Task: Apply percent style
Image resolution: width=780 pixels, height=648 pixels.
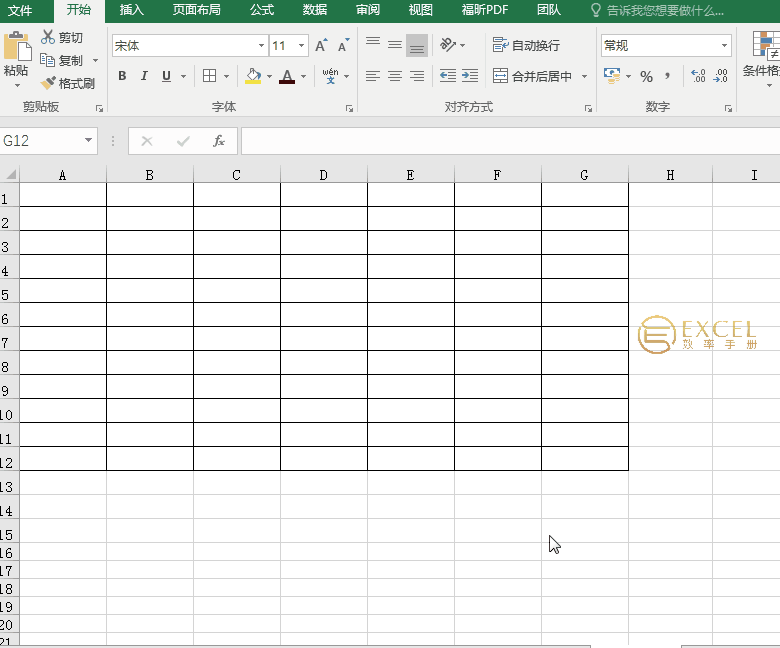Action: pyautogui.click(x=646, y=77)
